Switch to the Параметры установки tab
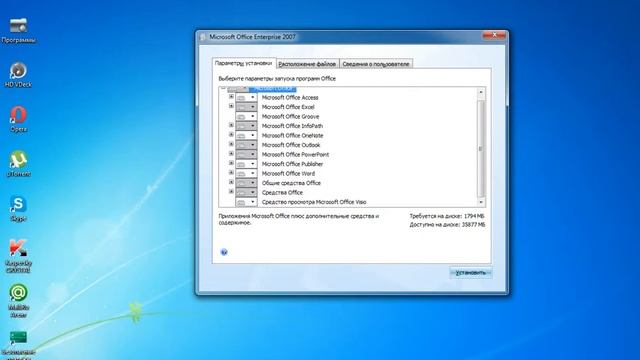This screenshot has height=360, width=640. point(244,63)
